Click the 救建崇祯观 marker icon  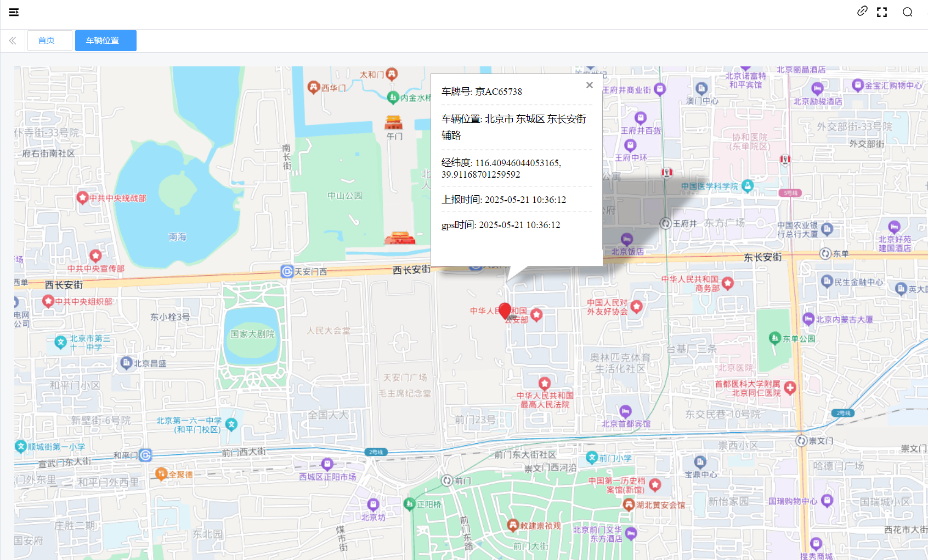[x=513, y=525]
